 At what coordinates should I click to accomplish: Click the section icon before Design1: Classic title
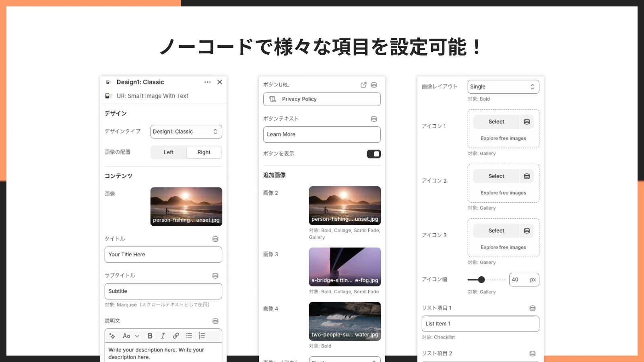[x=108, y=82]
